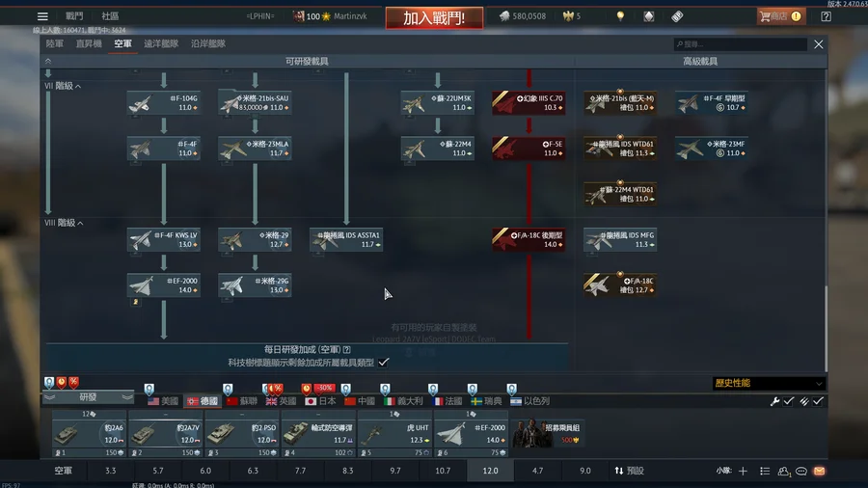Click the golden eagles currency icon
Viewport: 868px width, 488px height.
(x=568, y=16)
